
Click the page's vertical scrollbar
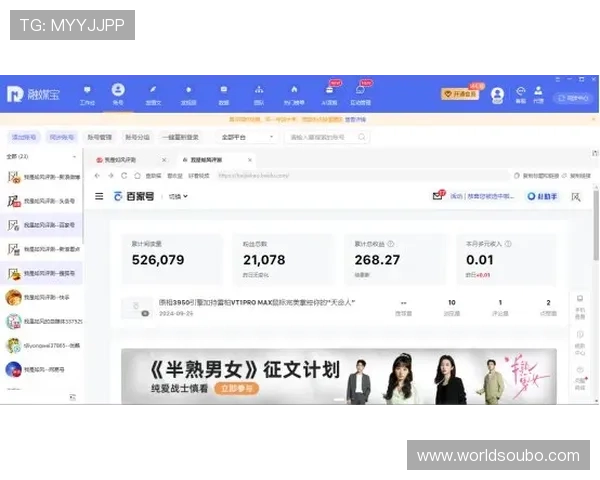pyautogui.click(x=596, y=226)
